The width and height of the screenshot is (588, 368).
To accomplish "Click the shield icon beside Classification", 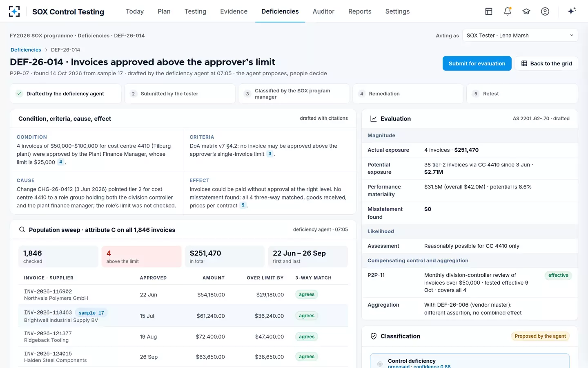I will pyautogui.click(x=373, y=336).
